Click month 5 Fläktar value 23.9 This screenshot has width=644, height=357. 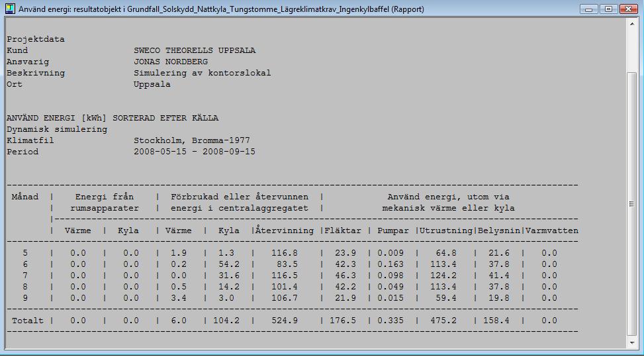click(x=345, y=253)
